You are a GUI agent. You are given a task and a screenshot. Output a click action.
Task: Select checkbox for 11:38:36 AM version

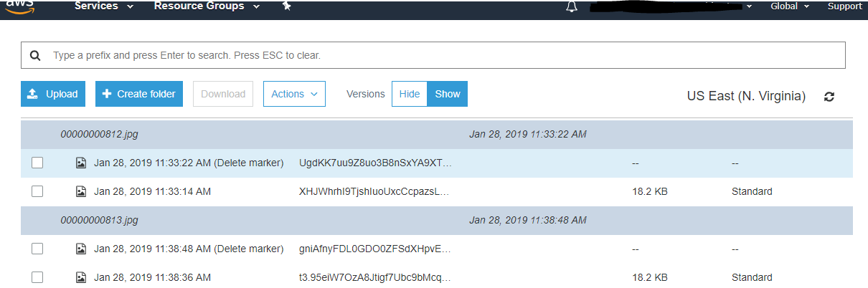[37, 277]
